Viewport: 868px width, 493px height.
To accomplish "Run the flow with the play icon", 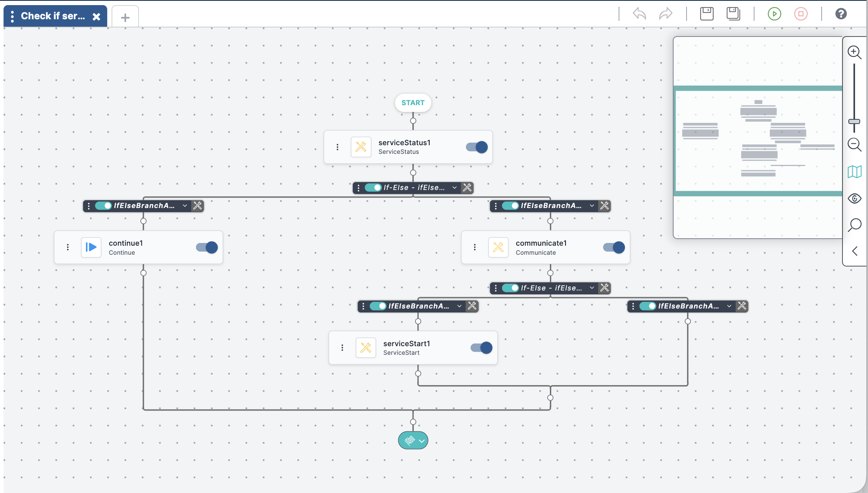I will pos(774,14).
